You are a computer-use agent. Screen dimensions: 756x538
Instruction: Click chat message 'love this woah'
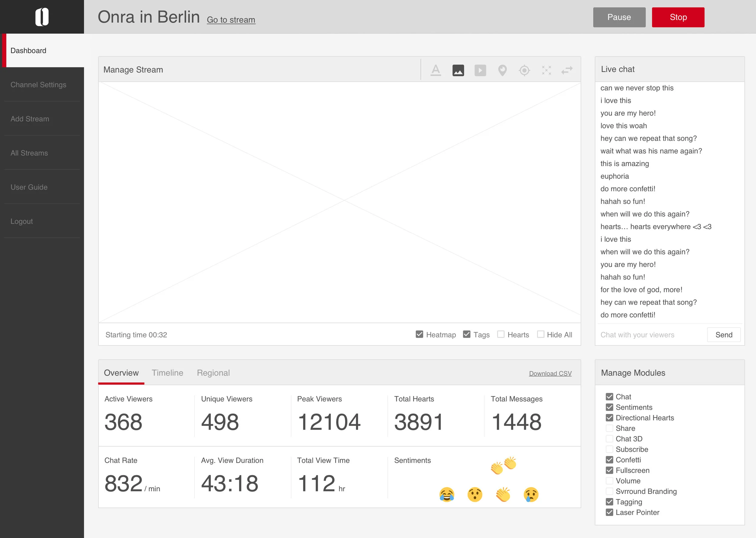click(x=624, y=126)
